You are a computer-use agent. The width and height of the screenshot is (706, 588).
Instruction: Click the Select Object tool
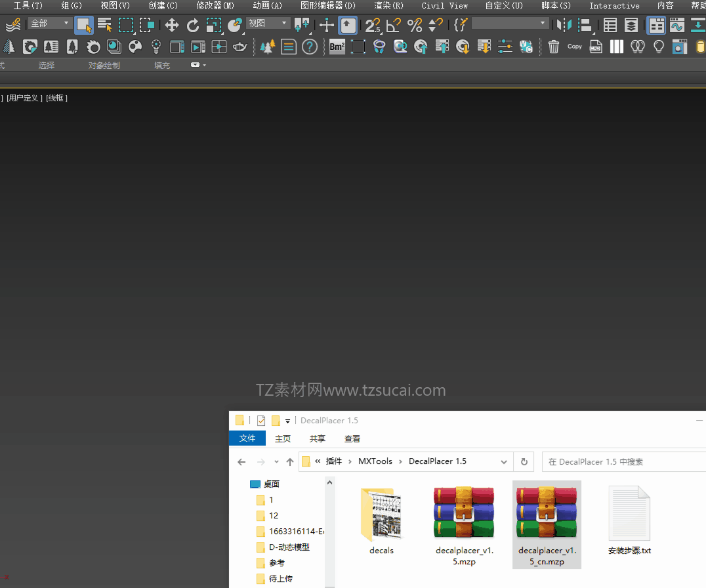(x=83, y=26)
